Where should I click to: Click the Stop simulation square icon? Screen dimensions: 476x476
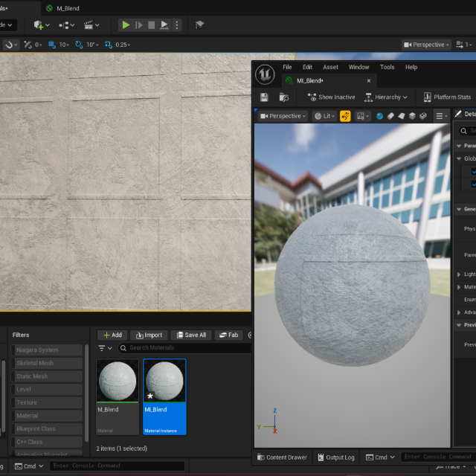pyautogui.click(x=151, y=25)
